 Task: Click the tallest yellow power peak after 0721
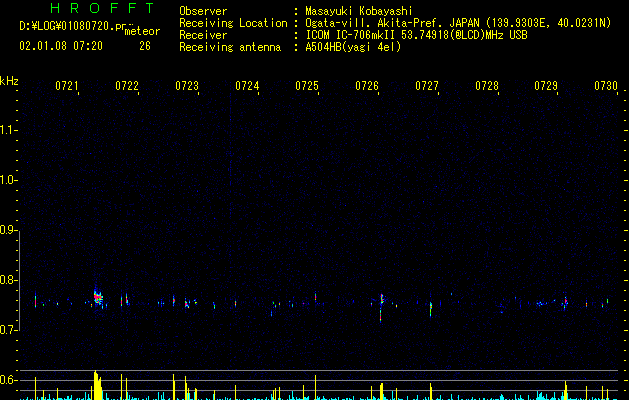coord(97,385)
